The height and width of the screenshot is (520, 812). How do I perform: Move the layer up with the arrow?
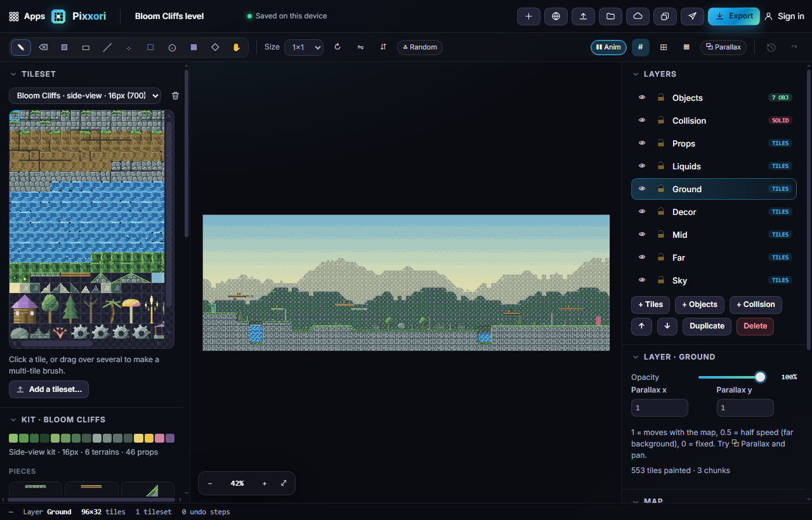pos(641,327)
